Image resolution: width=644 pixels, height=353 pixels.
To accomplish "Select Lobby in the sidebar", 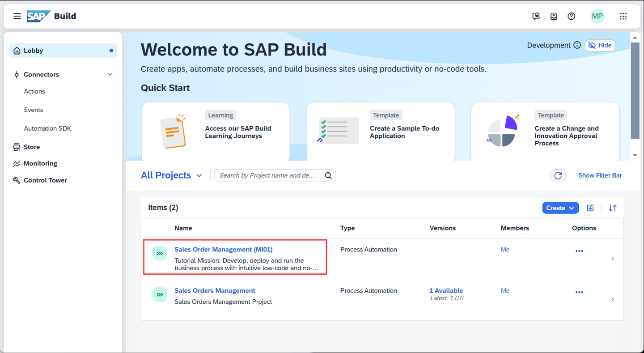I will click(63, 51).
